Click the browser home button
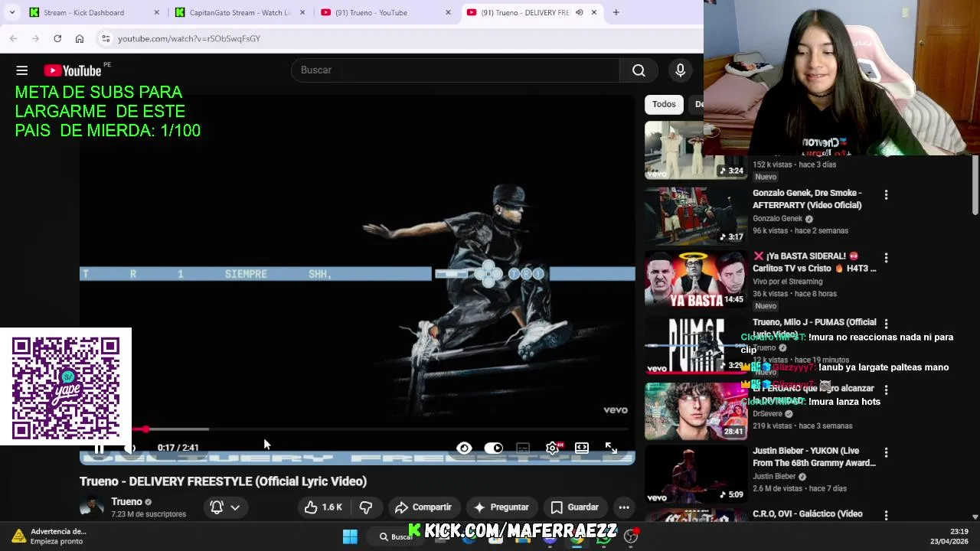Image resolution: width=980 pixels, height=551 pixels. 80,38
